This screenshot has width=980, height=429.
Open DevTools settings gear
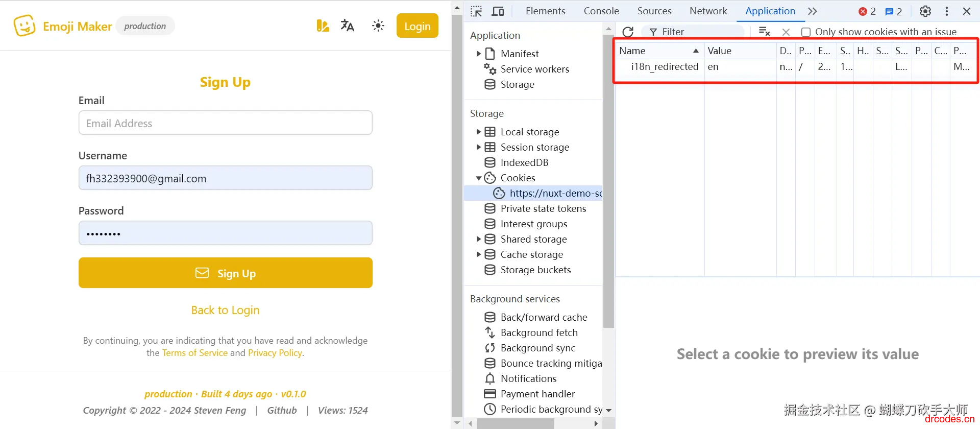pyautogui.click(x=925, y=11)
